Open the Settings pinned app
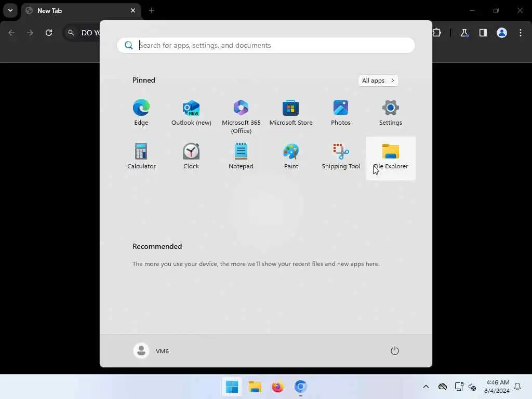Viewport: 532px width, 399px height. [391, 113]
